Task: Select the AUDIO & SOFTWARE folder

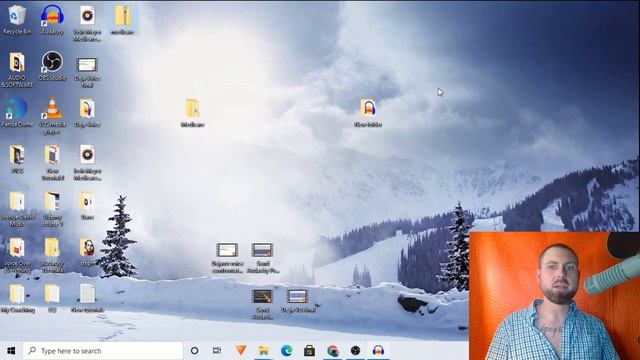Action: [17, 69]
